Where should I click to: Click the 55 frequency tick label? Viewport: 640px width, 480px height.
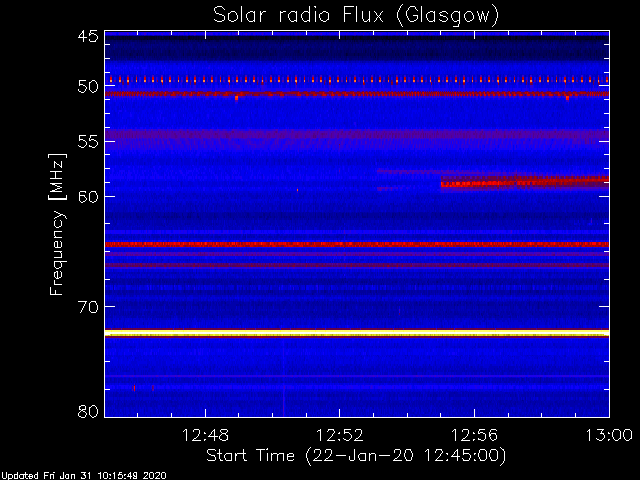coord(88,142)
